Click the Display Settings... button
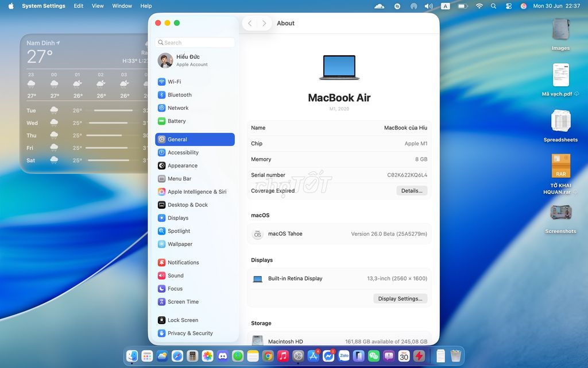Image resolution: width=588 pixels, height=368 pixels. pos(400,298)
